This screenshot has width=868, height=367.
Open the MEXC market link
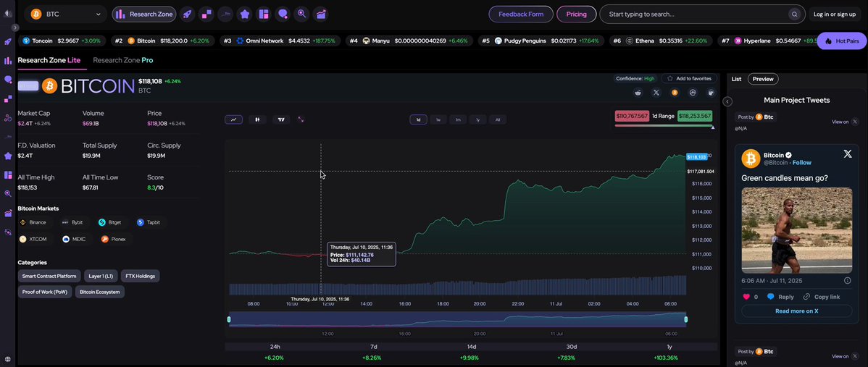coord(74,240)
